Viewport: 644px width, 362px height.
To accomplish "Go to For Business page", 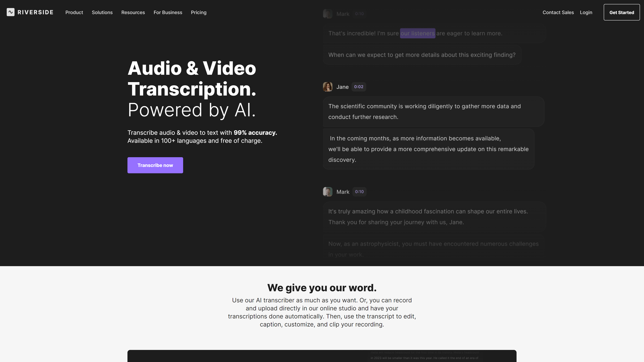I will (x=168, y=13).
